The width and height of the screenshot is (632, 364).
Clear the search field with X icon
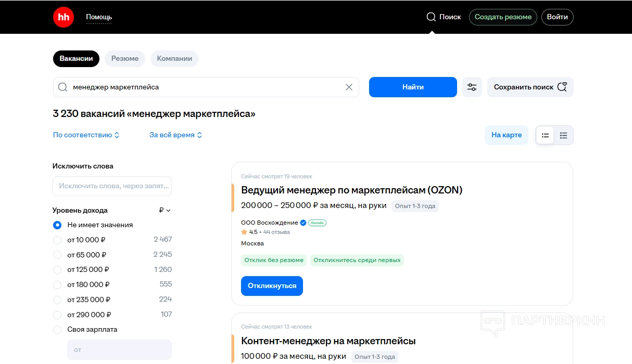coord(349,87)
